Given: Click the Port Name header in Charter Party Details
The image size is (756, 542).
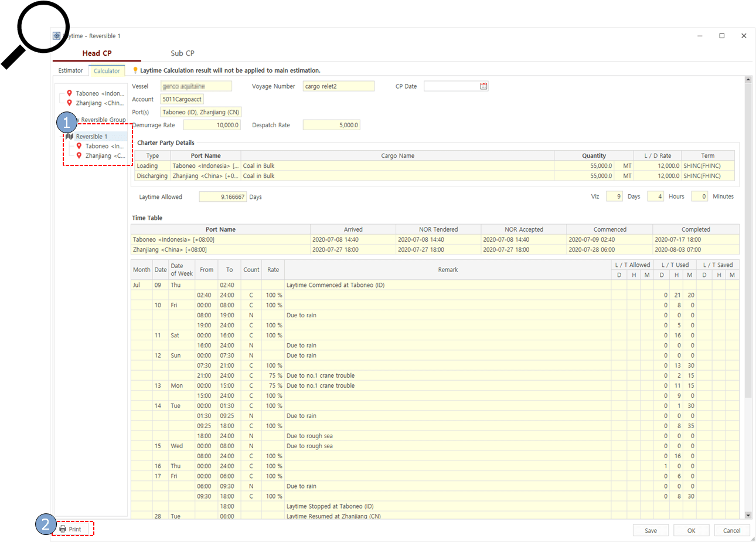Looking at the screenshot, I should point(206,155).
